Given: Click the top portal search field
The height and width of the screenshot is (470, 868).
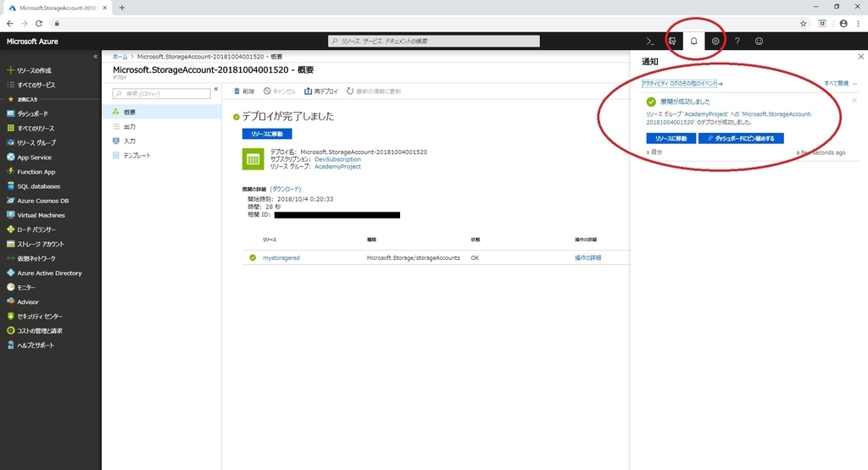Looking at the screenshot, I should [434, 41].
